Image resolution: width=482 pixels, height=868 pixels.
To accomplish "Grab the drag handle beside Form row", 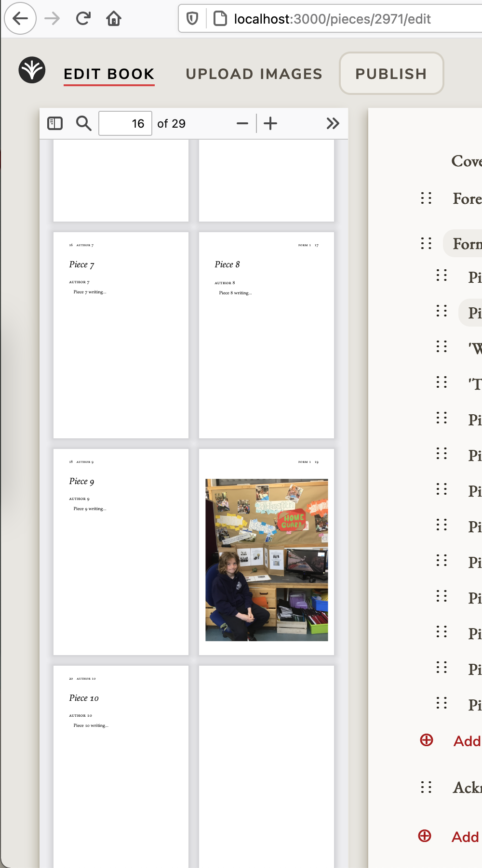I will (x=426, y=243).
